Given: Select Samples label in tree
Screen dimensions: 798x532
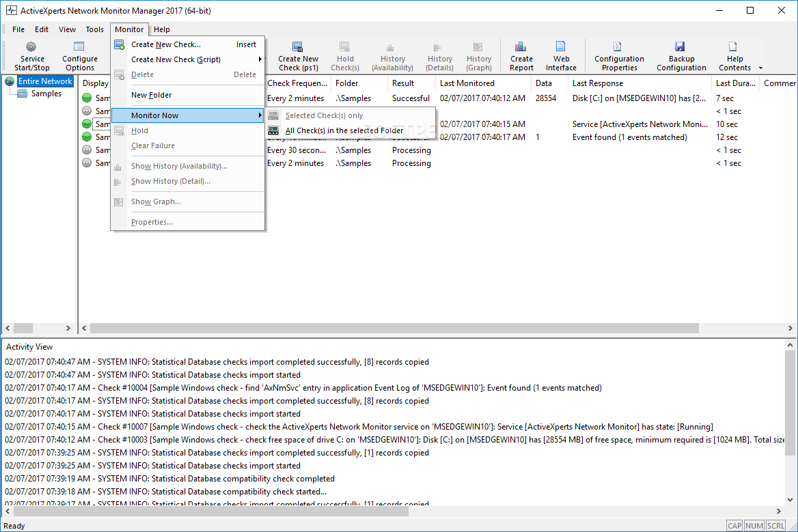Looking at the screenshot, I should point(46,94).
